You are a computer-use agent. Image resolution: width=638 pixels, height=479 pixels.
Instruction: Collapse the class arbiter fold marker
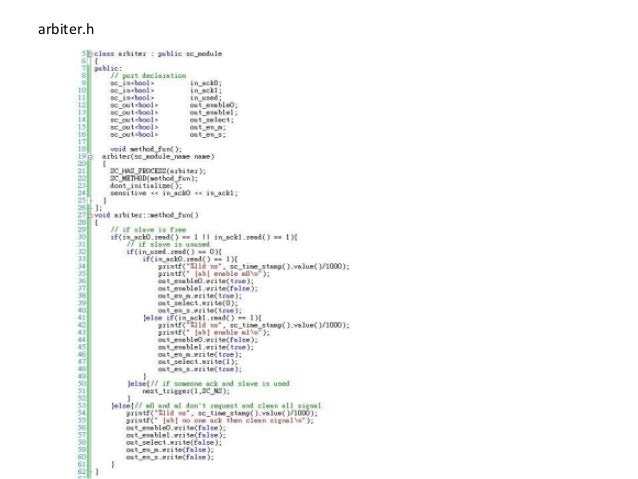tap(91, 54)
